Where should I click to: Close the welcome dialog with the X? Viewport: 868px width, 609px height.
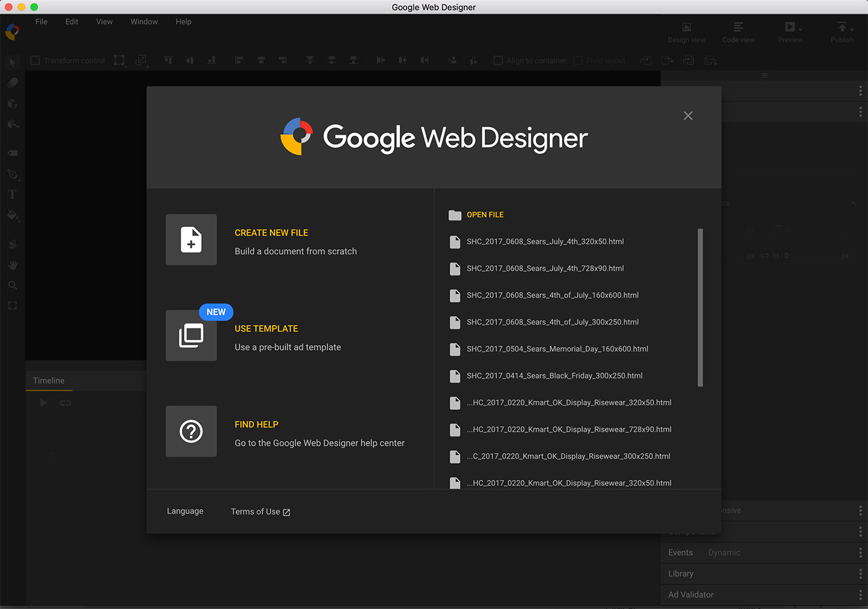[688, 116]
